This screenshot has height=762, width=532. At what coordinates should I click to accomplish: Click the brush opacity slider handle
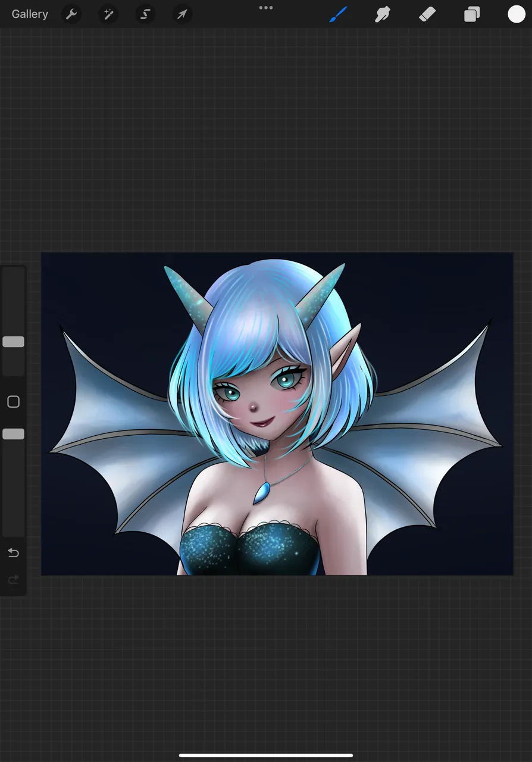click(13, 434)
